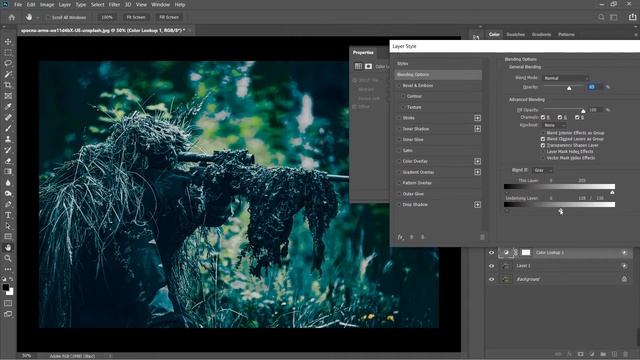Add another Color Overlay with plus button
Image resolution: width=640 pixels, height=360 pixels.
point(477,161)
